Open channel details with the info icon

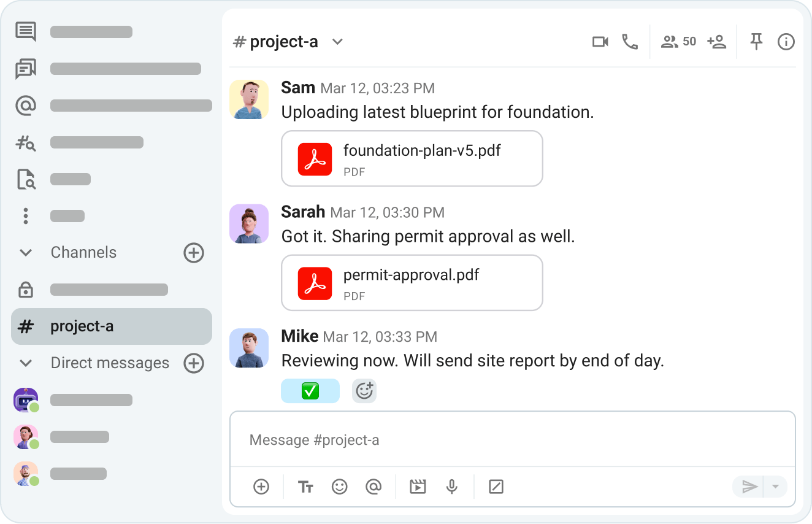[786, 42]
